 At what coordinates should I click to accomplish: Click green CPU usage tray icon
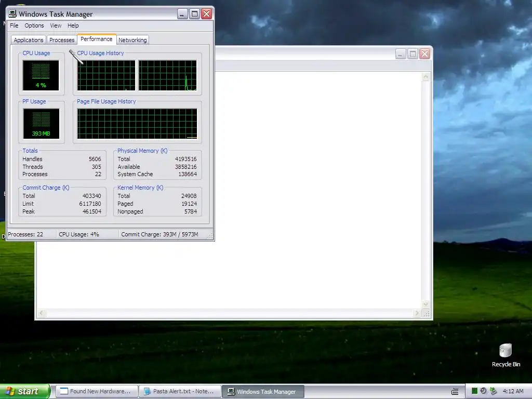pos(474,391)
